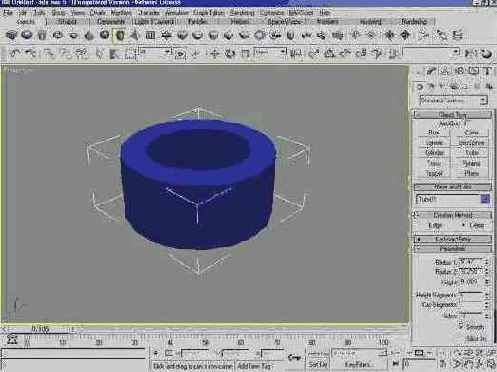Click the Cylinder icon in the tab panel toolbar

42,35
